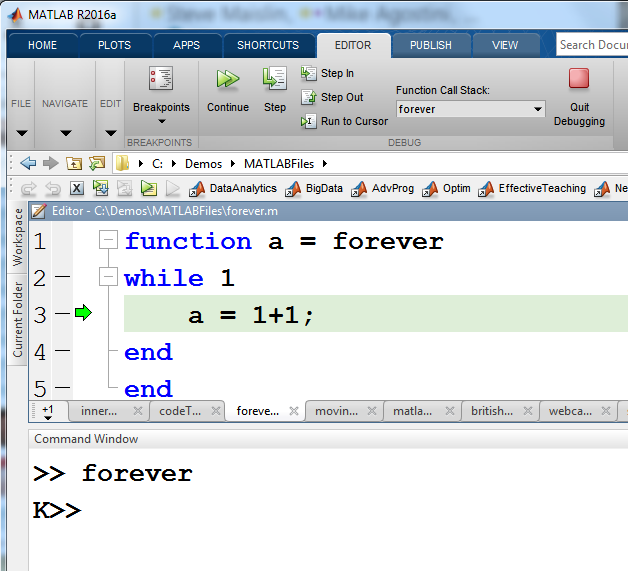Toggle breakpoint dash on line 2
The image size is (628, 571).
tap(63, 277)
